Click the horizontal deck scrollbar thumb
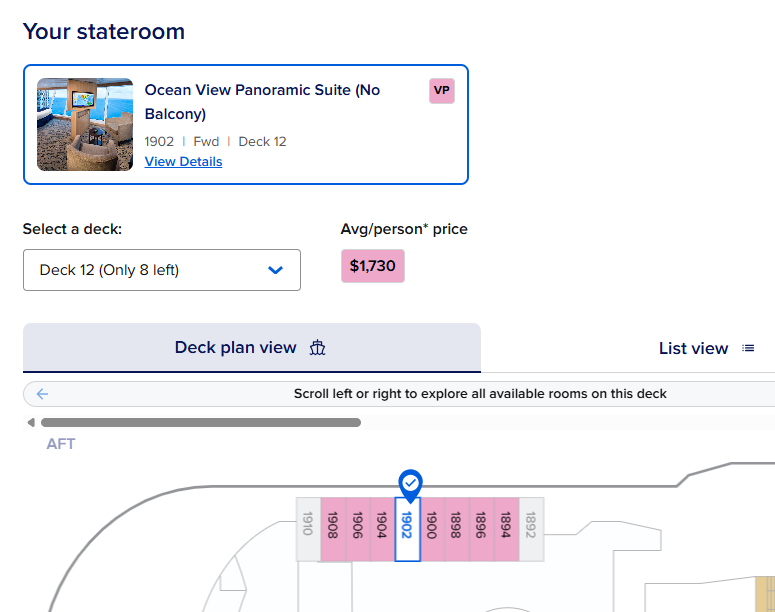 click(x=200, y=423)
